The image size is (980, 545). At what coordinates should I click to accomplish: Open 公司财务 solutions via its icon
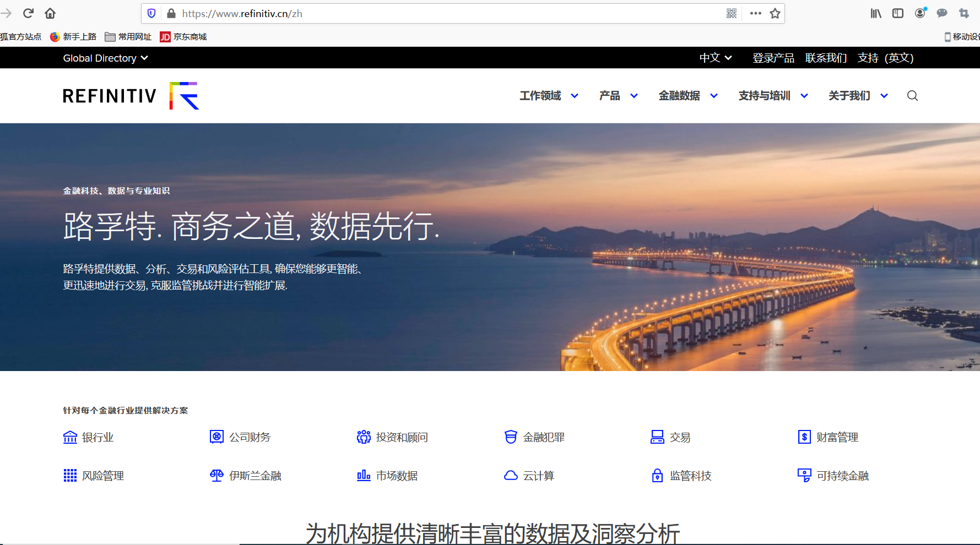[216, 437]
